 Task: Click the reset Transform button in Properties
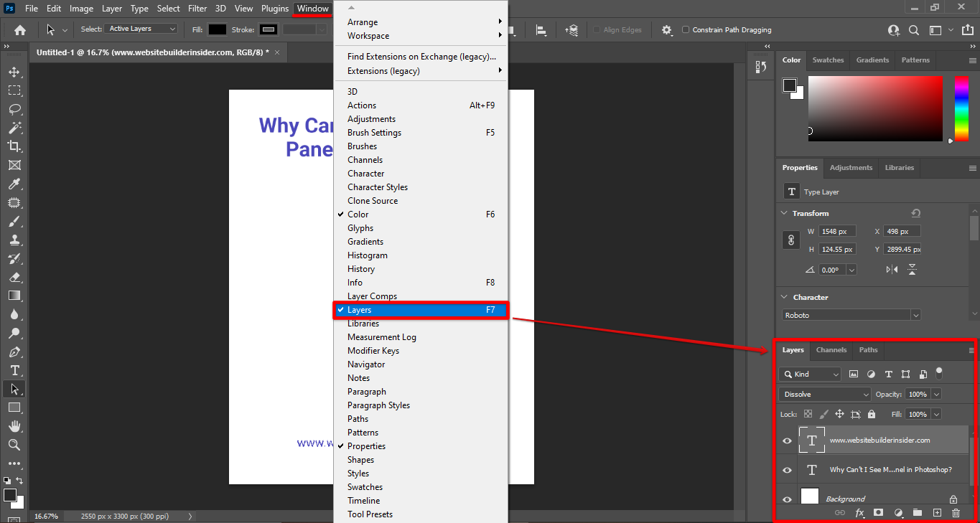pyautogui.click(x=915, y=212)
